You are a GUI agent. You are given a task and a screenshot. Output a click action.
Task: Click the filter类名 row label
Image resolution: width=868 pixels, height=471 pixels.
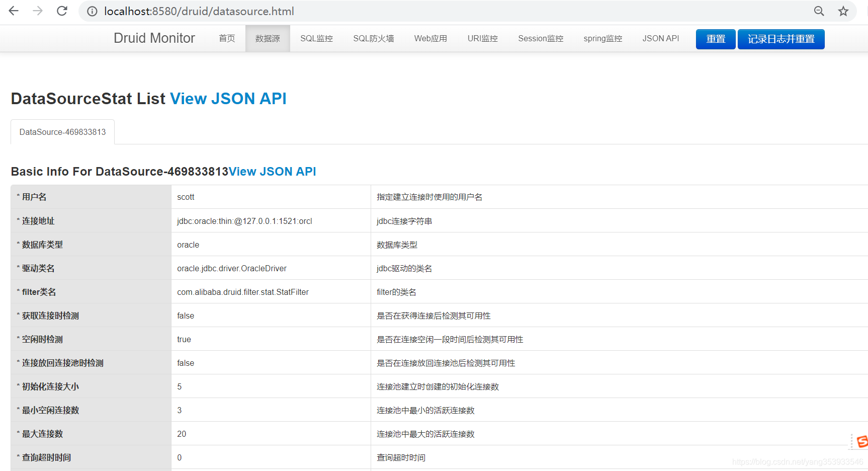39,292
